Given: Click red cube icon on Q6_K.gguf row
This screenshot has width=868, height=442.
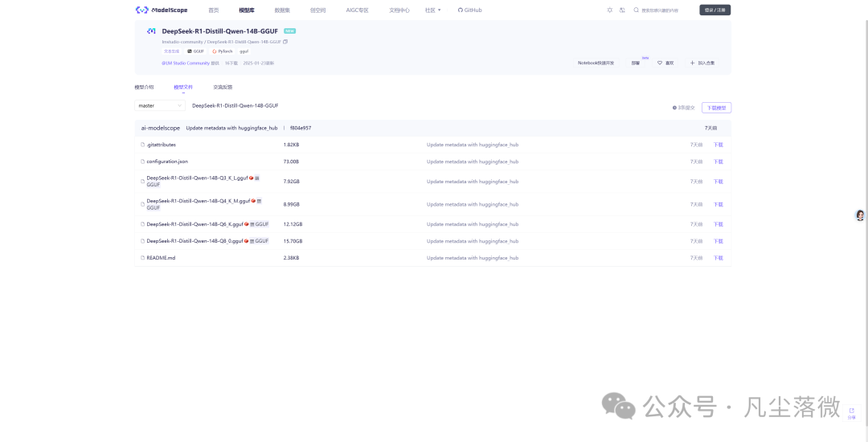Looking at the screenshot, I should pyautogui.click(x=247, y=224).
